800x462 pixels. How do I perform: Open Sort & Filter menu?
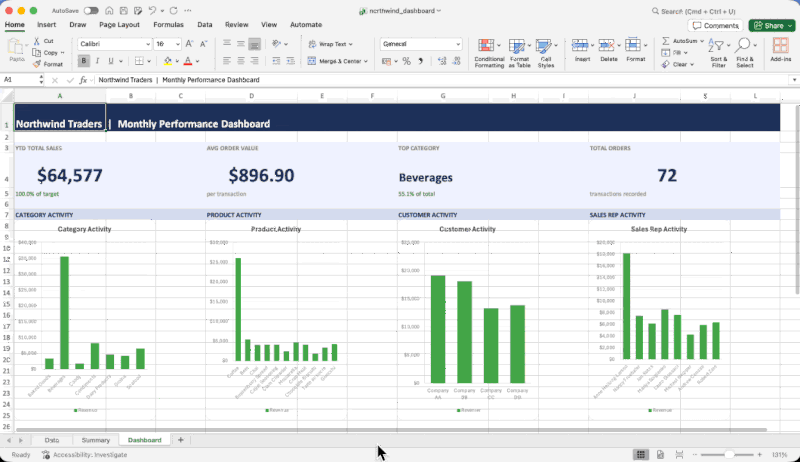click(718, 53)
